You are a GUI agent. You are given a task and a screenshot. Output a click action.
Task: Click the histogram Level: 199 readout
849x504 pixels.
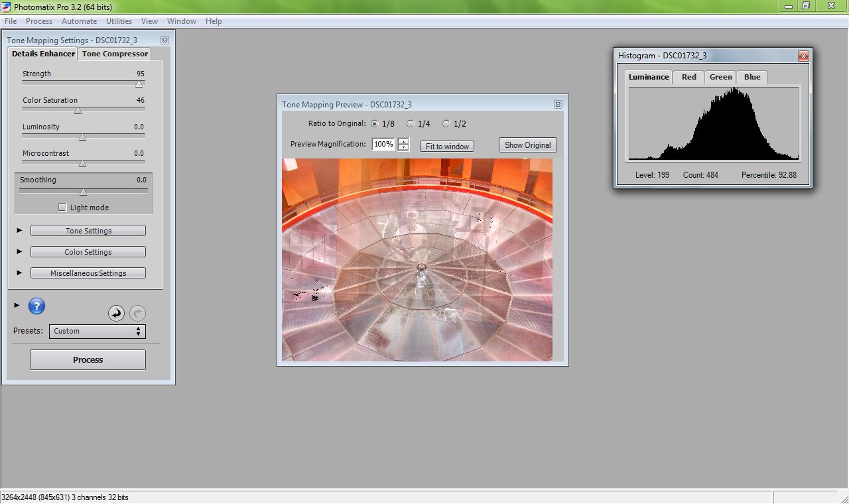tap(652, 175)
